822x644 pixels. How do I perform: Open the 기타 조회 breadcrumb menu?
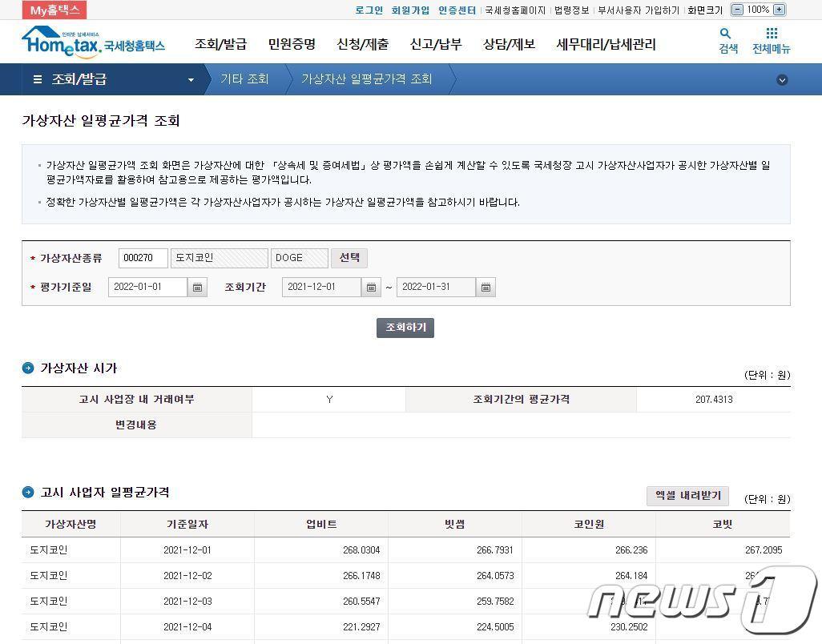pos(244,79)
